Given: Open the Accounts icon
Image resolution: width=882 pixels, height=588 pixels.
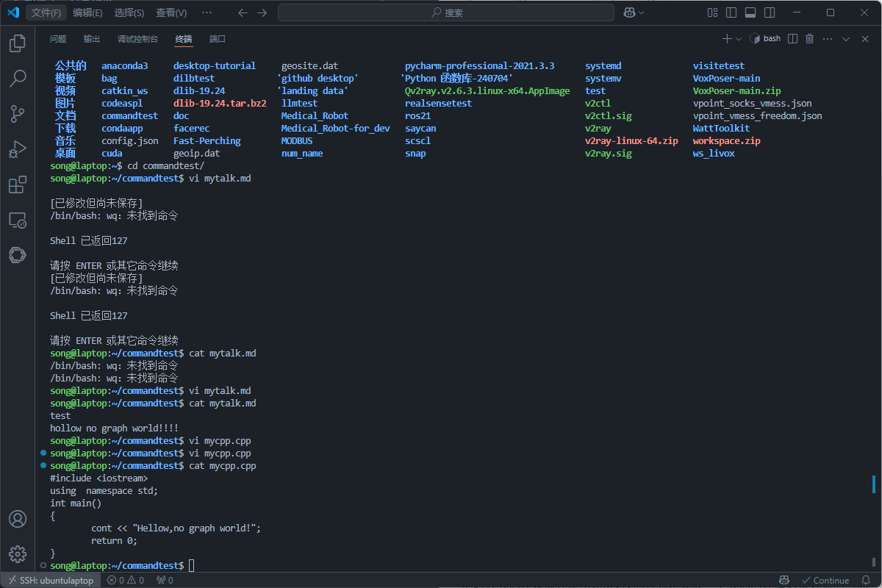Looking at the screenshot, I should point(17,519).
